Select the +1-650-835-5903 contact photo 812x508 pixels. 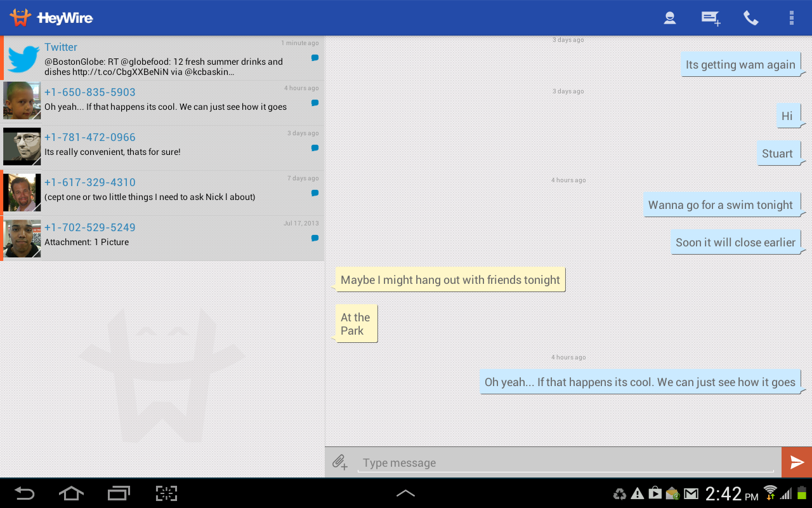(x=22, y=101)
